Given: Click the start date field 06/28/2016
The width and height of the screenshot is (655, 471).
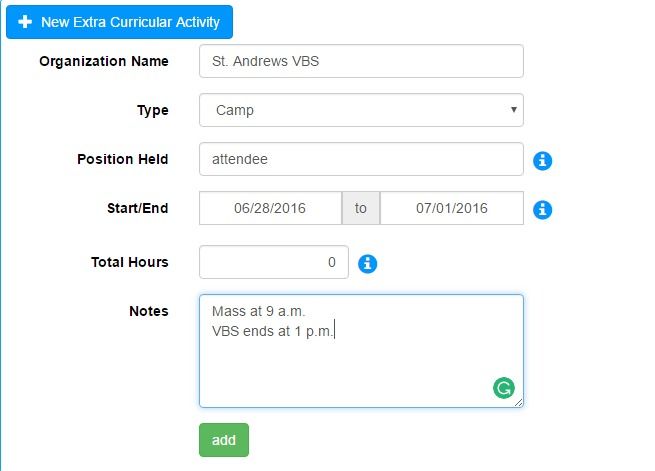Looking at the screenshot, I should 270,208.
